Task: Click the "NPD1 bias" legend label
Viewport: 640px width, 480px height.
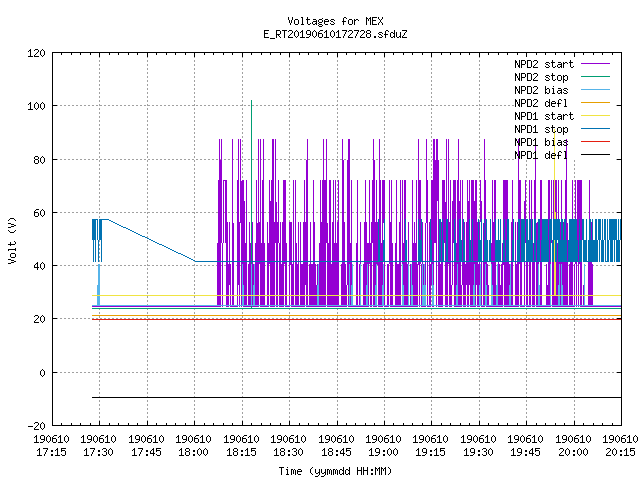Action: click(x=541, y=142)
